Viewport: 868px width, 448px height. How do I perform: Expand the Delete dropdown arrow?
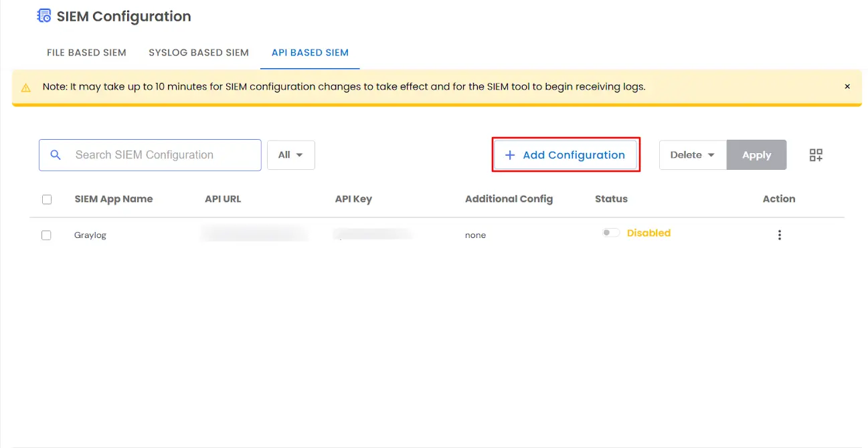pyautogui.click(x=711, y=154)
